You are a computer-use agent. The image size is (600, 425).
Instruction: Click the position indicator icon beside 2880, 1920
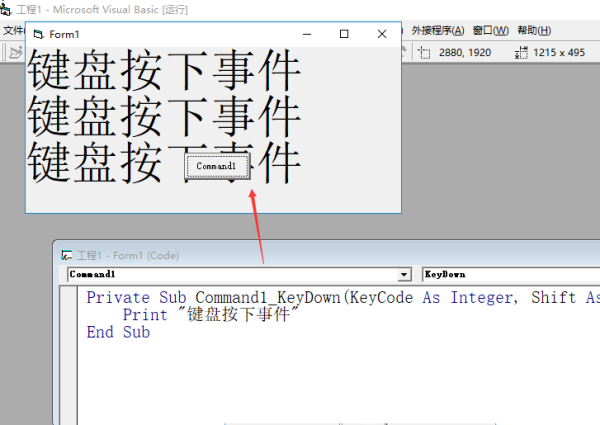424,52
